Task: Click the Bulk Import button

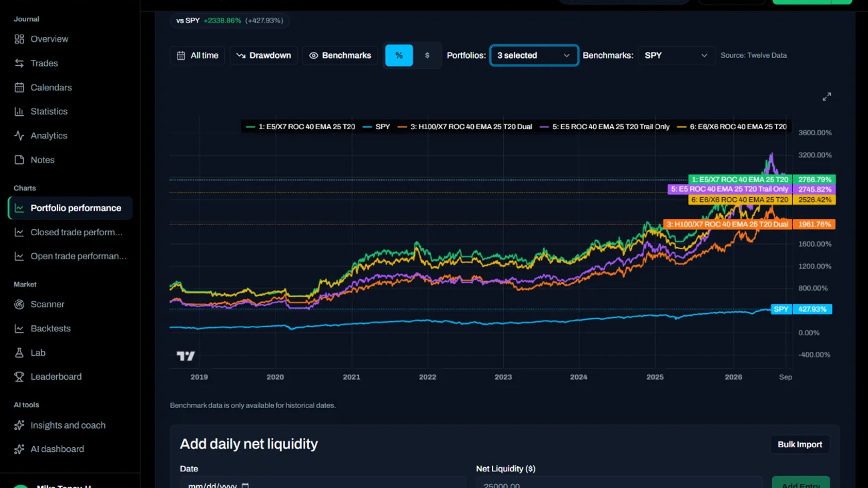Action: [800, 444]
